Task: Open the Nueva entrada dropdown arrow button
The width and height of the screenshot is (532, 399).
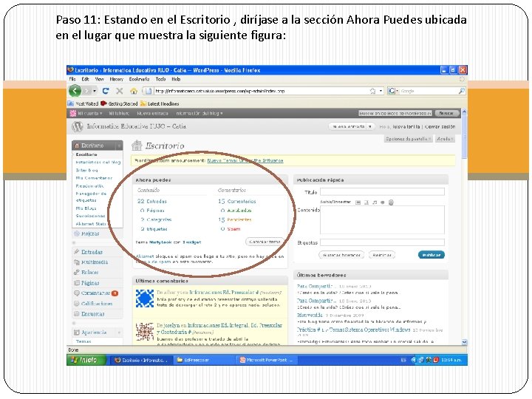Action: [370, 126]
